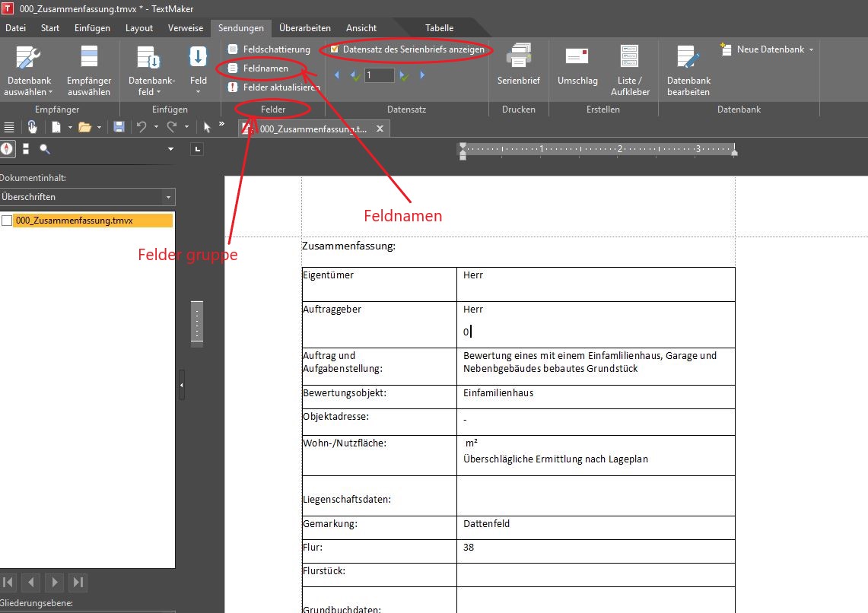This screenshot has height=613, width=868.
Task: Expand redo history dropdown arrow
Action: pos(186,127)
